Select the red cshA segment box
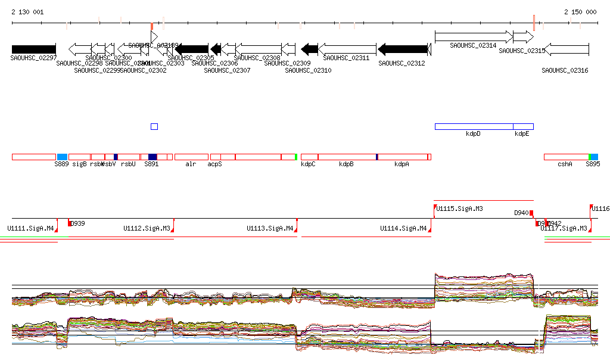Image resolution: width=610 pixels, height=364 pixels. tap(567, 157)
